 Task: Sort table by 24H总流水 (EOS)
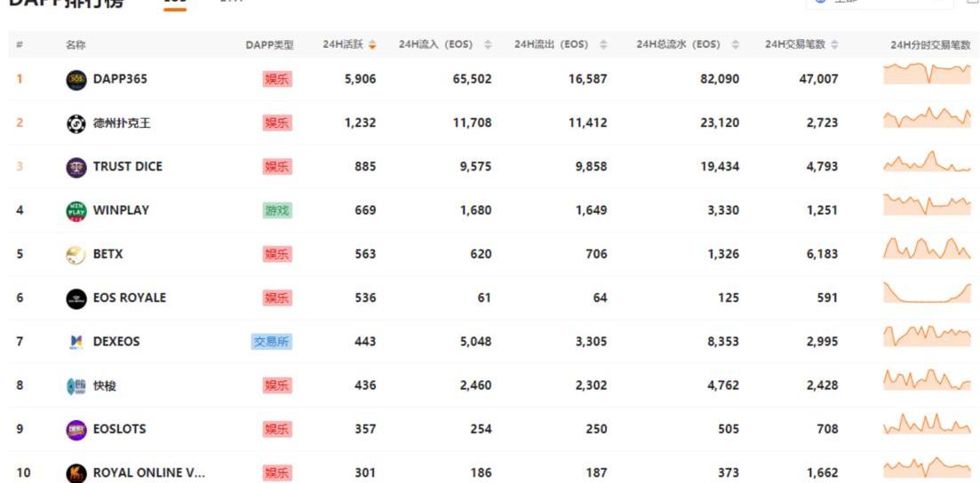coord(735,45)
